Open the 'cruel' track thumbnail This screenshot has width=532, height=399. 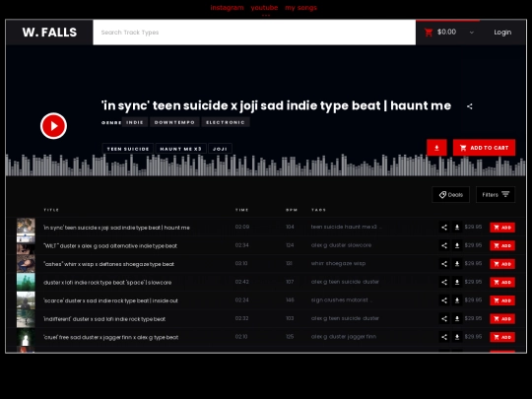tap(26, 337)
